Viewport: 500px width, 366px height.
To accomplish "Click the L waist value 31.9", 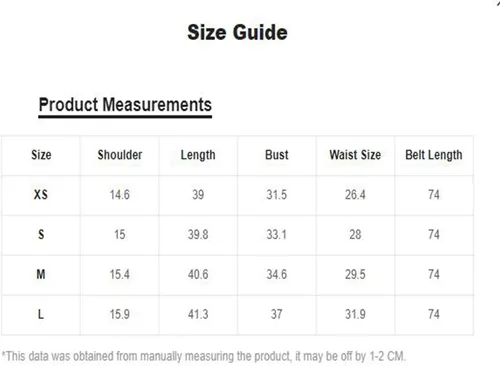I will [x=355, y=314].
